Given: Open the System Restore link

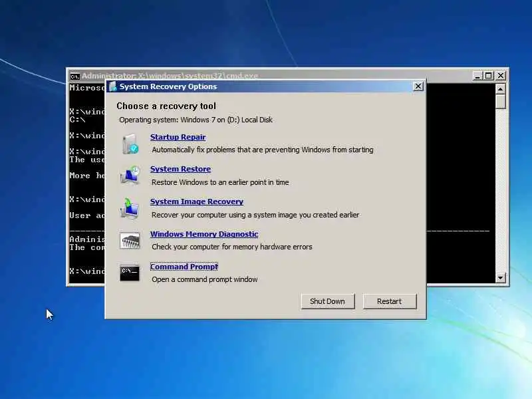Looking at the screenshot, I should click(180, 169).
